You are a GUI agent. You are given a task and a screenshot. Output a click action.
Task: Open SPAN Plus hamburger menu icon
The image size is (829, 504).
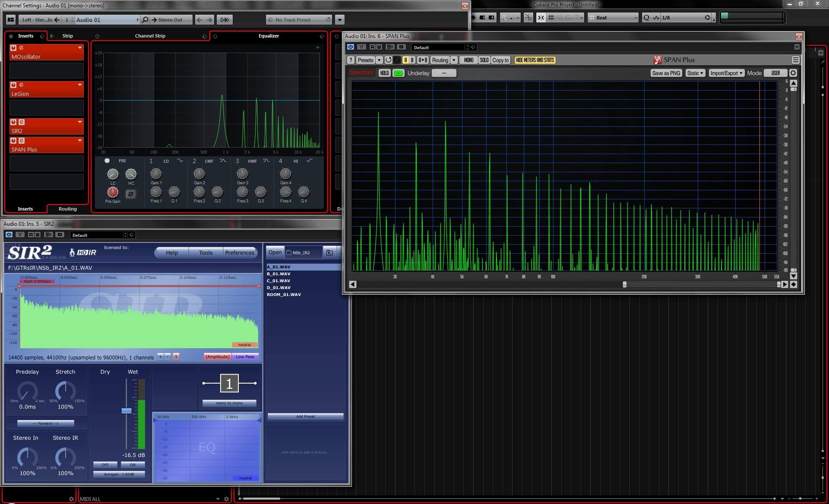pos(795,60)
